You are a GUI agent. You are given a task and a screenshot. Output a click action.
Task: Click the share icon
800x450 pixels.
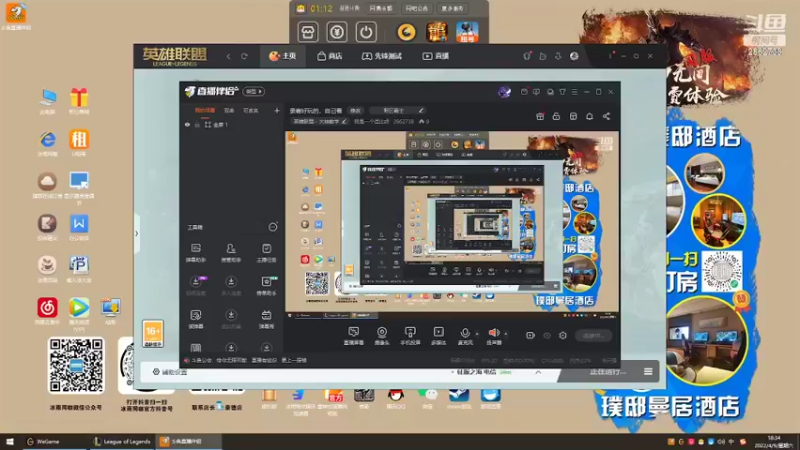coord(606,116)
